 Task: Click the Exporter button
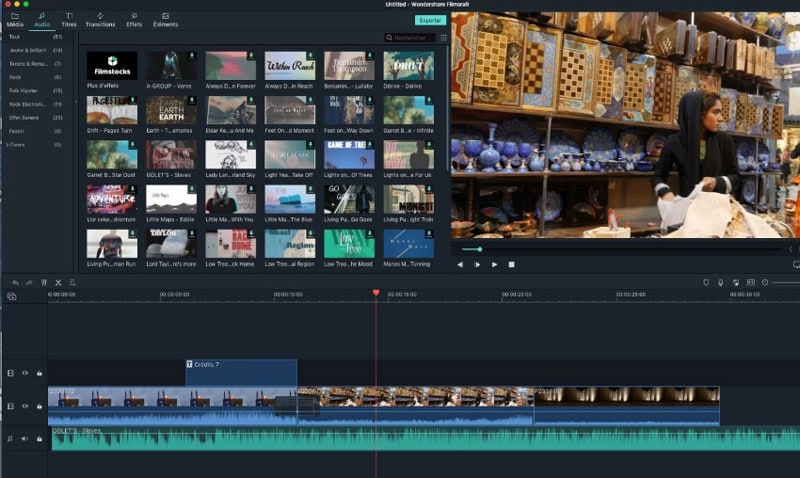tap(430, 20)
